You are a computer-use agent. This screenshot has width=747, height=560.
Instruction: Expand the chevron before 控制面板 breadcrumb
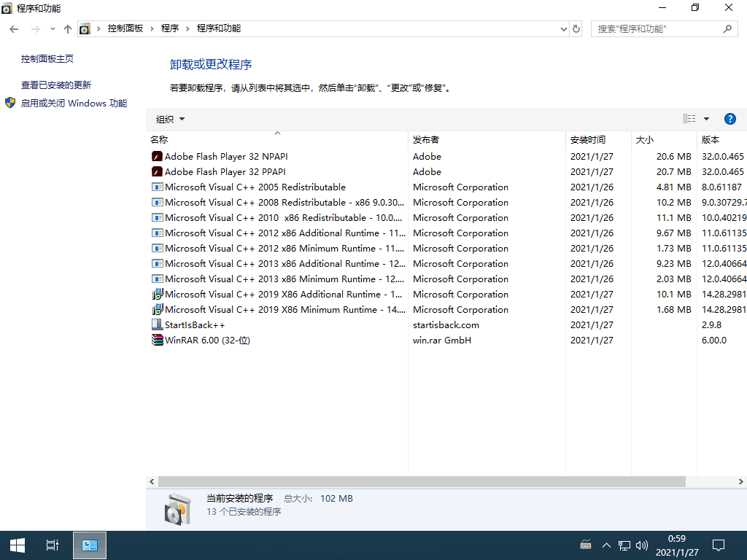[98, 28]
